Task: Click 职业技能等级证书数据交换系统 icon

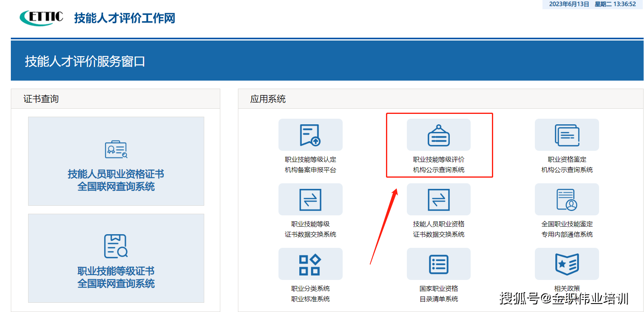Action: [x=310, y=200]
